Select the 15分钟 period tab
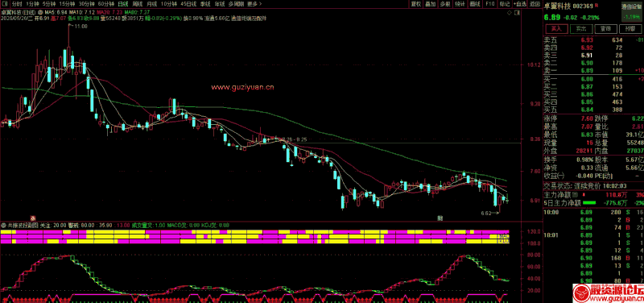Image resolution: width=644 pixels, height=303 pixels. 68,4
